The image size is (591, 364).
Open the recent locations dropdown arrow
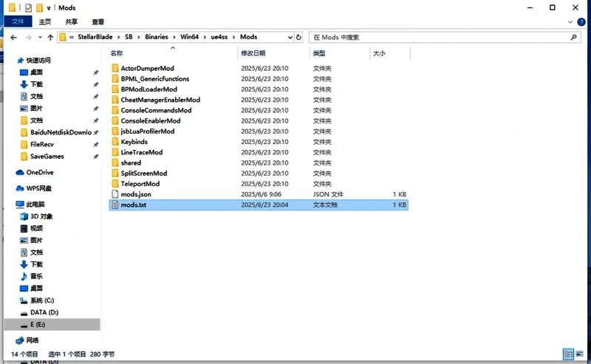tap(39, 37)
